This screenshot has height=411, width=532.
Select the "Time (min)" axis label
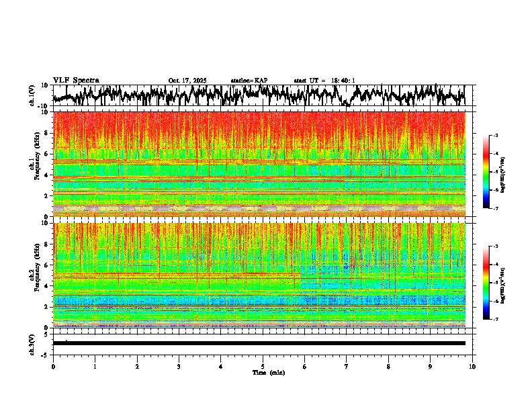pos(269,373)
